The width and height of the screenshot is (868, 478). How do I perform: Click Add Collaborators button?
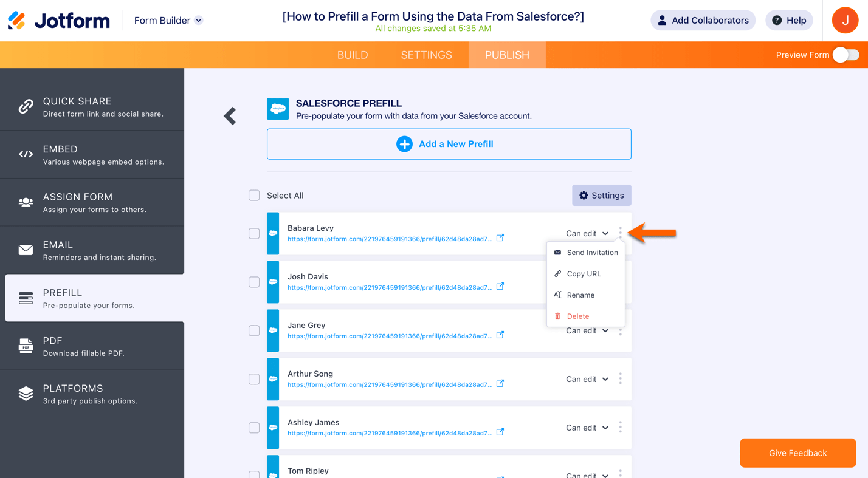pos(703,21)
